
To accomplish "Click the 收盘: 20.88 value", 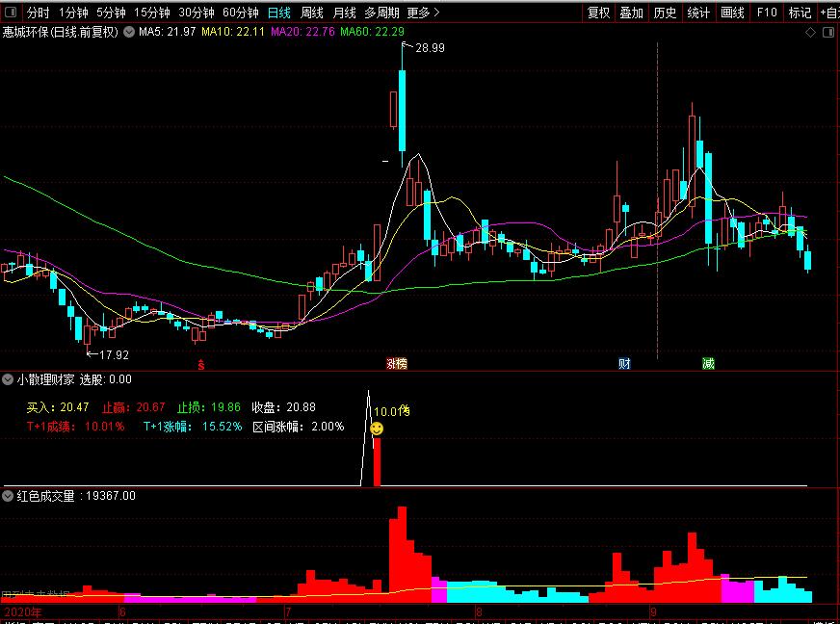I will 283,407.
